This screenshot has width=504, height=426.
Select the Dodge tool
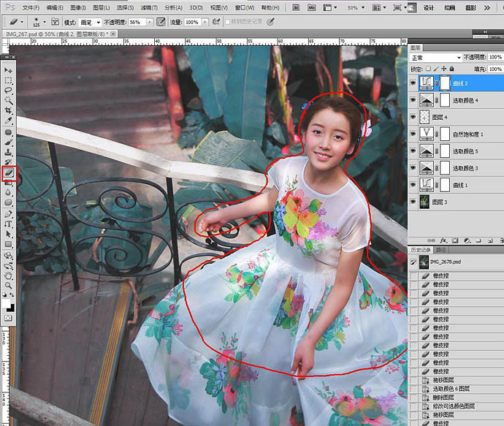click(x=8, y=202)
